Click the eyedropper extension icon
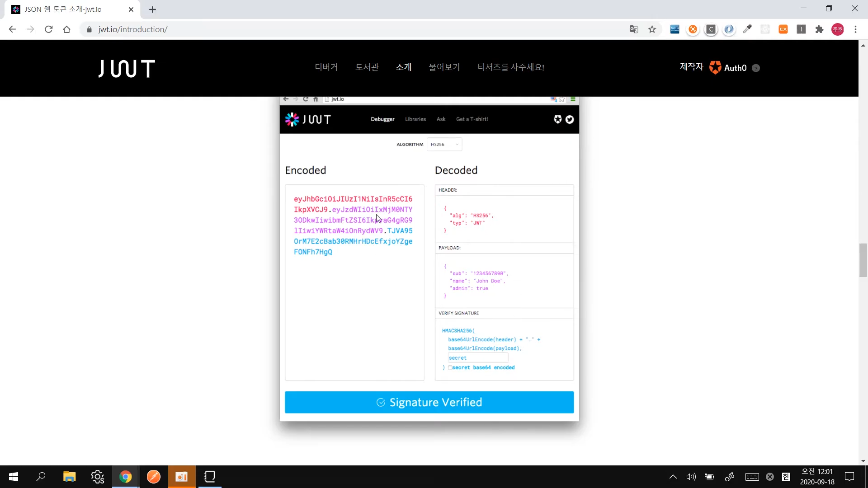 click(747, 29)
